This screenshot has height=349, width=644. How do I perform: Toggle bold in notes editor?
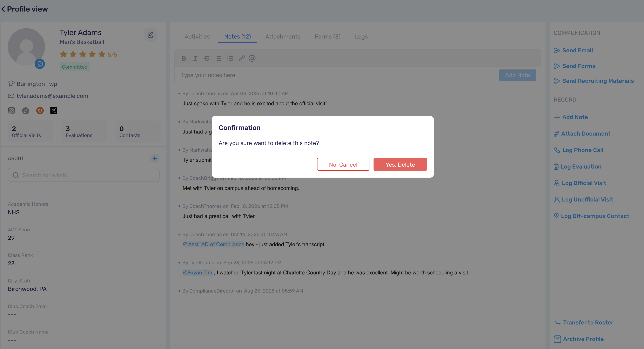click(184, 58)
